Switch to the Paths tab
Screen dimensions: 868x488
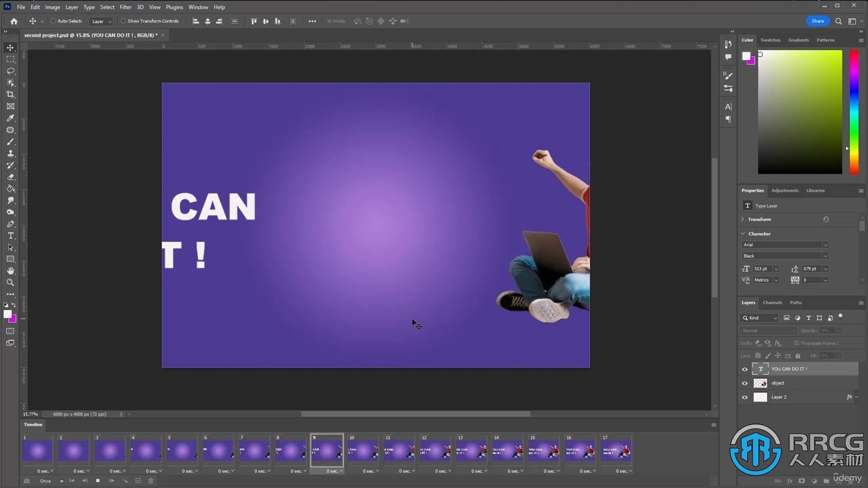pos(796,302)
